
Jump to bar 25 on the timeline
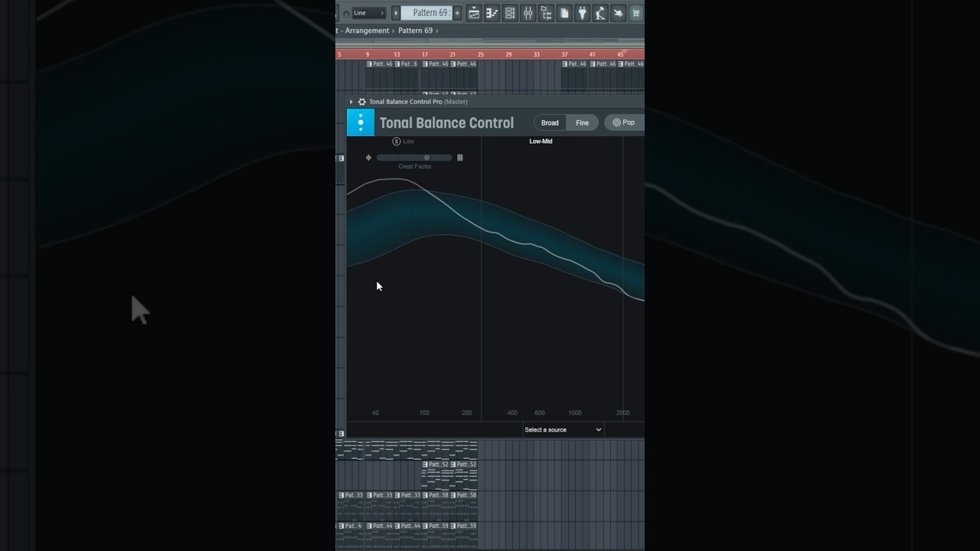pyautogui.click(x=481, y=54)
